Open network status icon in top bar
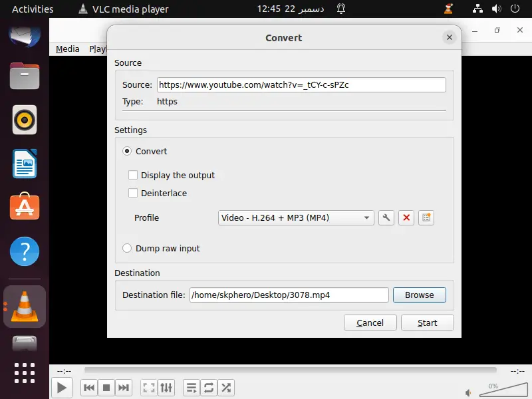The width and height of the screenshot is (532, 399). pos(477,9)
